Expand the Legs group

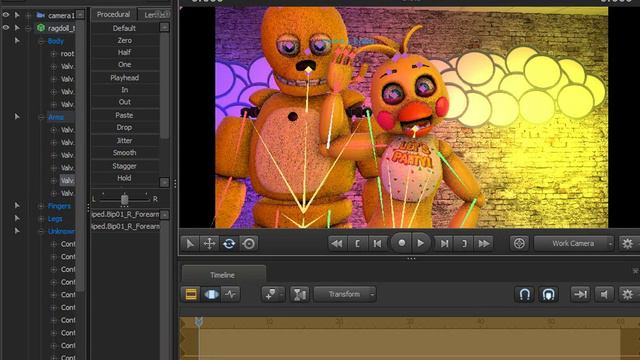coord(41,218)
